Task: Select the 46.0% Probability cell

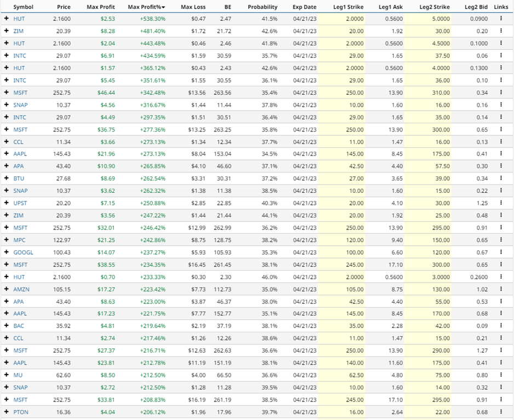Action: pos(270,277)
